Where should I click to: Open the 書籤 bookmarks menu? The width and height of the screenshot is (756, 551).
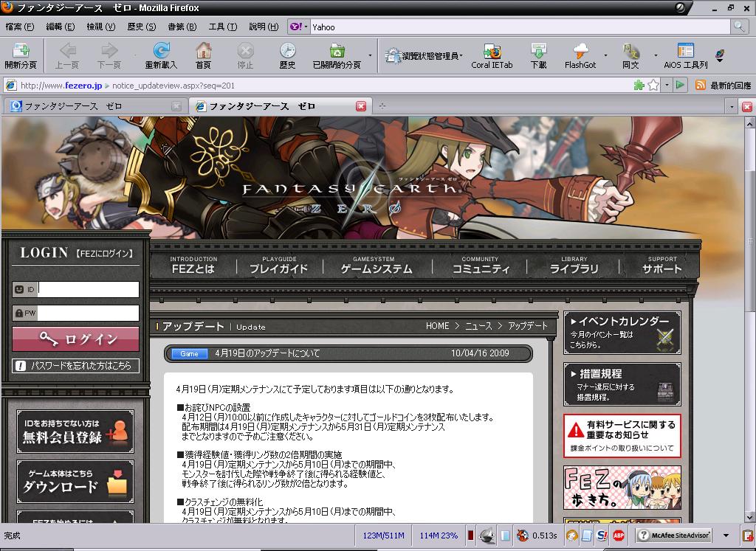click(182, 27)
